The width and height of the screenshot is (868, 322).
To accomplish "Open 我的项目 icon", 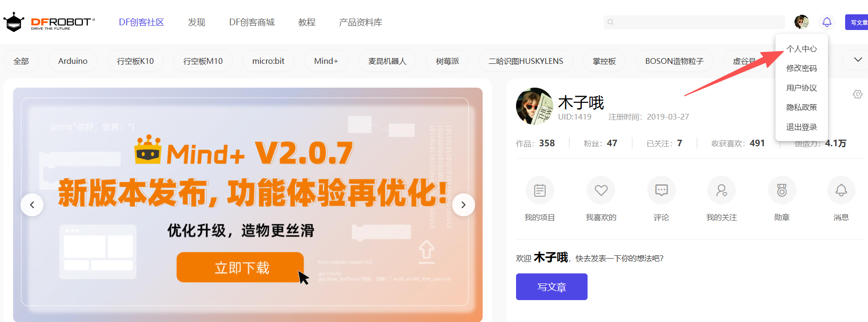I will 540,191.
